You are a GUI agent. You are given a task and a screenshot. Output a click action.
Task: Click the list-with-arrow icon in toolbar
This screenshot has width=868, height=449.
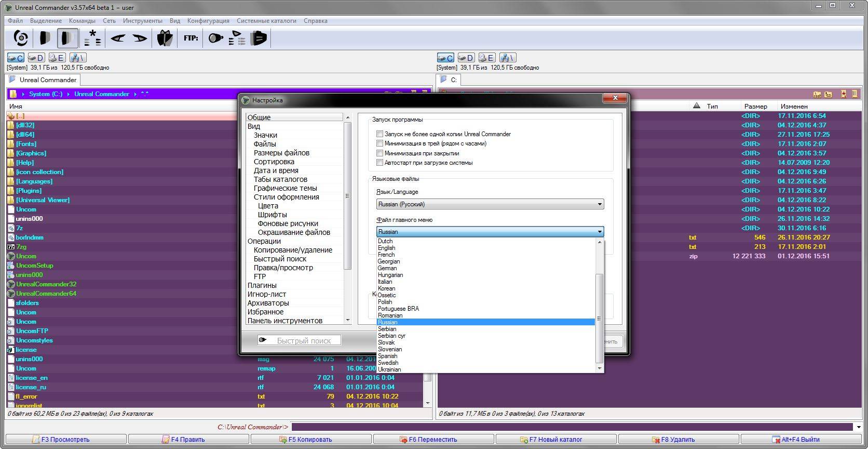237,38
